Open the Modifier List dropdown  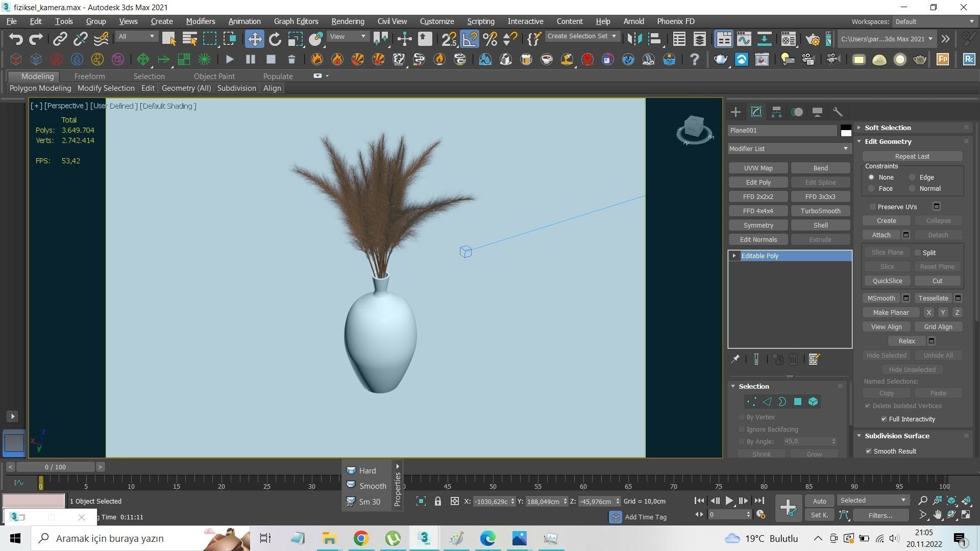click(789, 149)
